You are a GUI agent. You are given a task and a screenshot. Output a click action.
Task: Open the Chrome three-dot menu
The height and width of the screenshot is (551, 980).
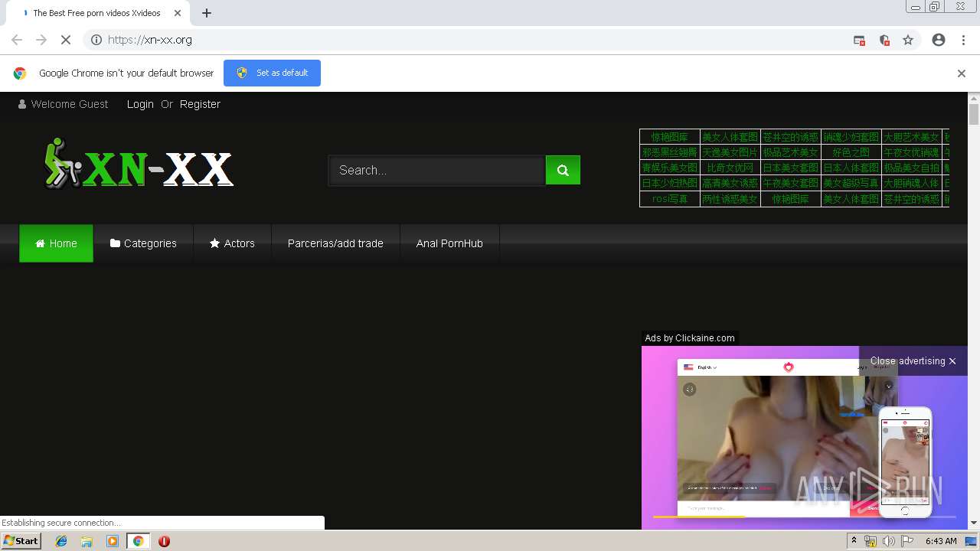tap(963, 40)
